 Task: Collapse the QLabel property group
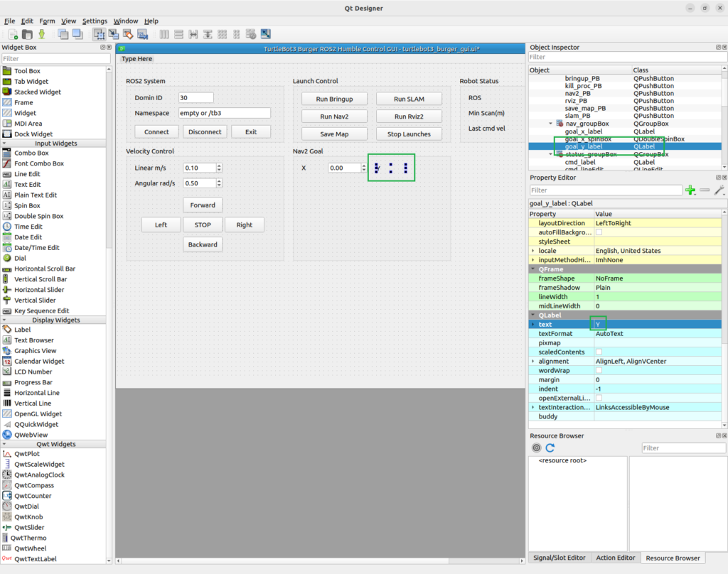click(533, 315)
